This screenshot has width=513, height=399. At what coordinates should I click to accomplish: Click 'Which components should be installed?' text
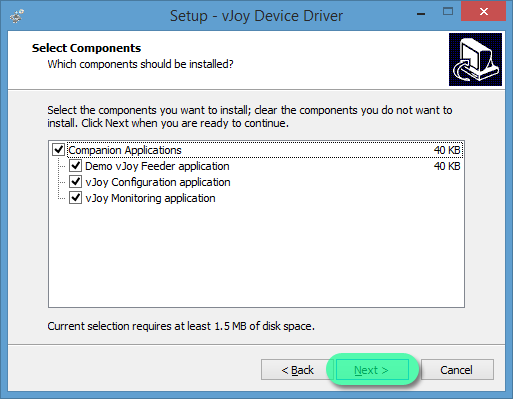[x=140, y=64]
